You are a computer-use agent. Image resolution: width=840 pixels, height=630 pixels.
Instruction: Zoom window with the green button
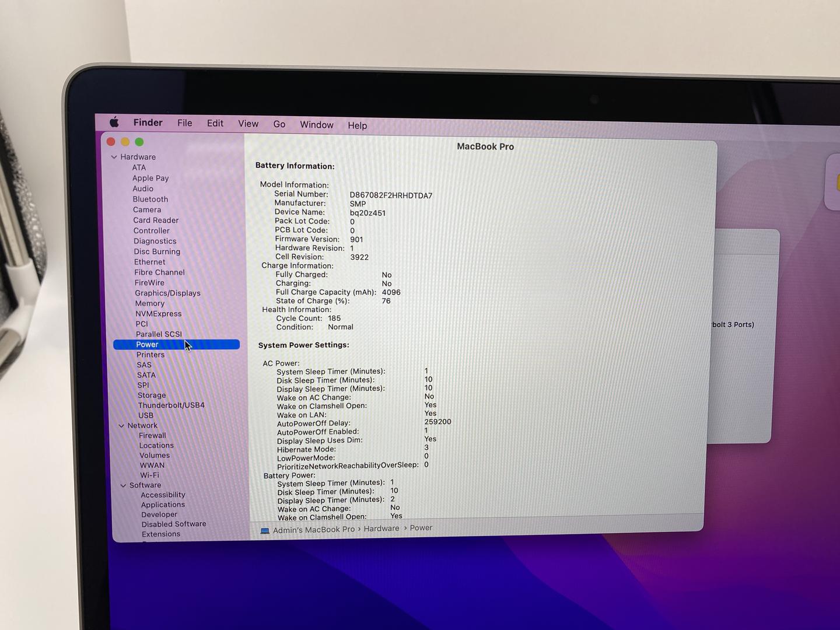[x=139, y=142]
